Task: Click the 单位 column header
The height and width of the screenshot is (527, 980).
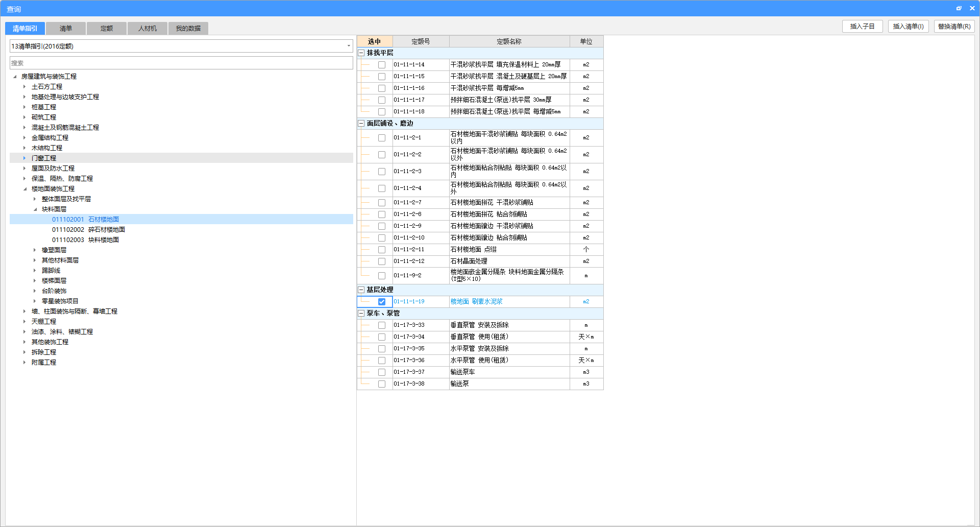Action: click(586, 41)
